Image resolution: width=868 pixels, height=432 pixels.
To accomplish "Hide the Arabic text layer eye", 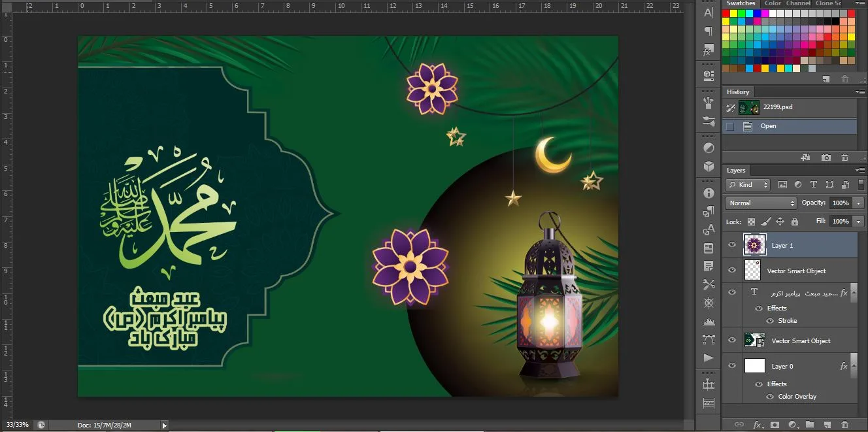I will click(x=732, y=292).
